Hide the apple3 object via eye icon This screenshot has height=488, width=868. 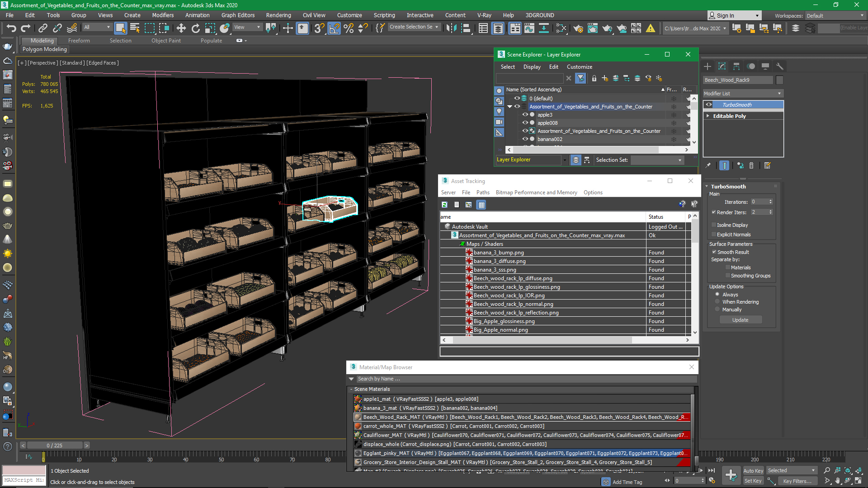tap(525, 115)
